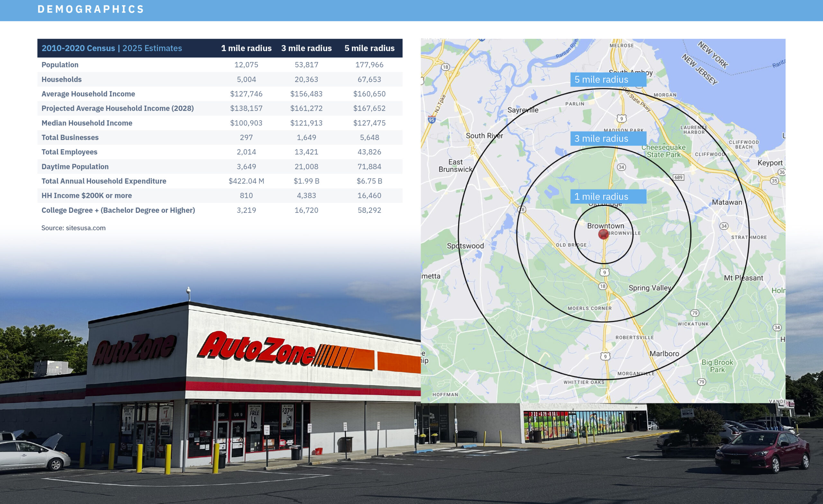Click the Spring Valley label on the map
Image resolution: width=823 pixels, height=504 pixels.
(x=650, y=288)
